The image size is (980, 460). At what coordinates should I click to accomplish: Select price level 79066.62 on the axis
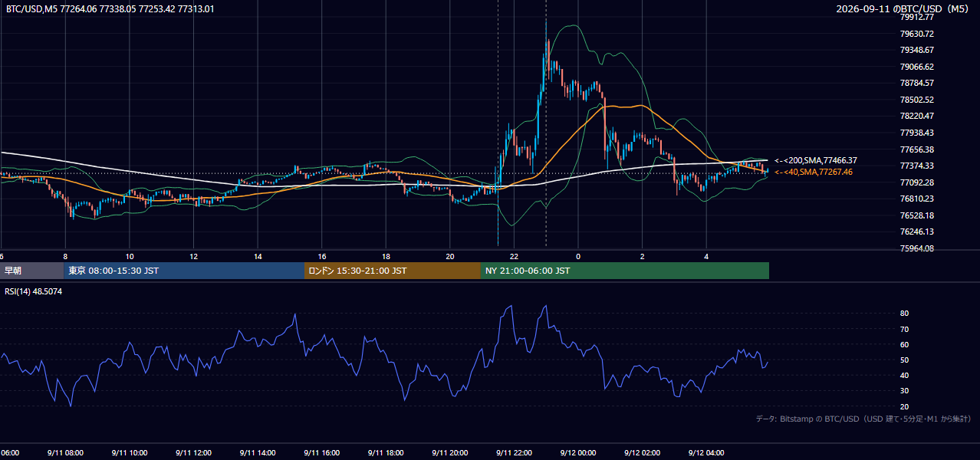pos(917,67)
